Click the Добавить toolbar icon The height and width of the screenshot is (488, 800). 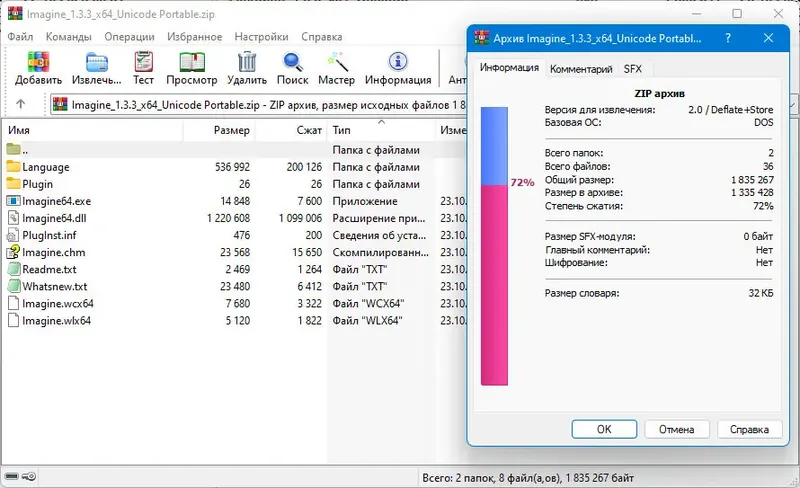[x=38, y=62]
